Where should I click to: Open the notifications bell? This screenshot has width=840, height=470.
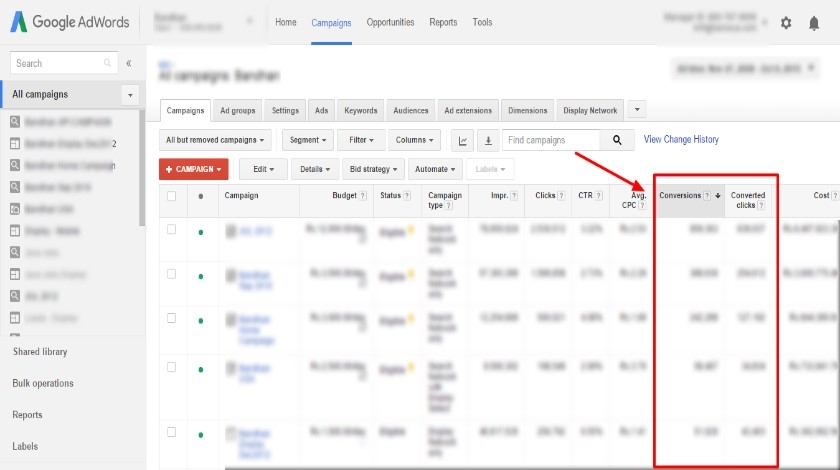pyautogui.click(x=814, y=23)
